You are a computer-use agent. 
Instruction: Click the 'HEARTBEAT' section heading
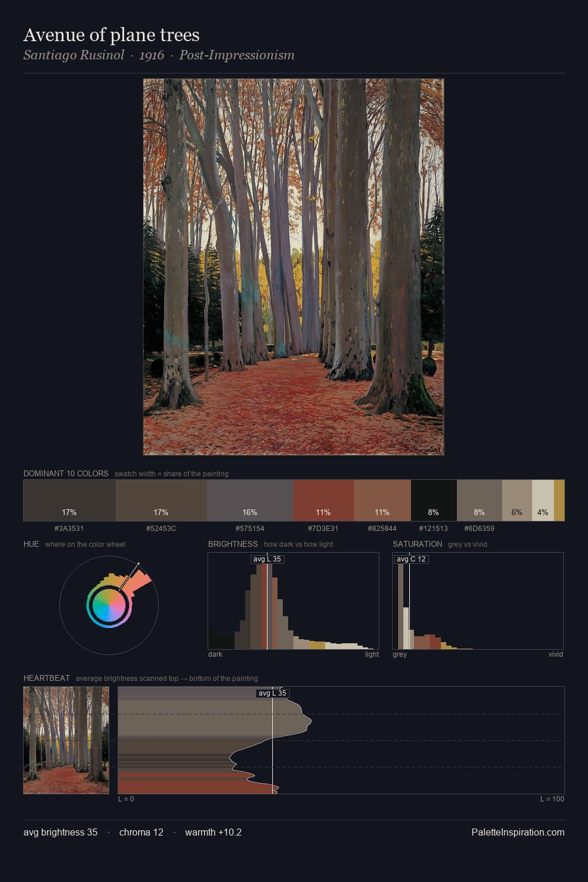click(x=46, y=678)
